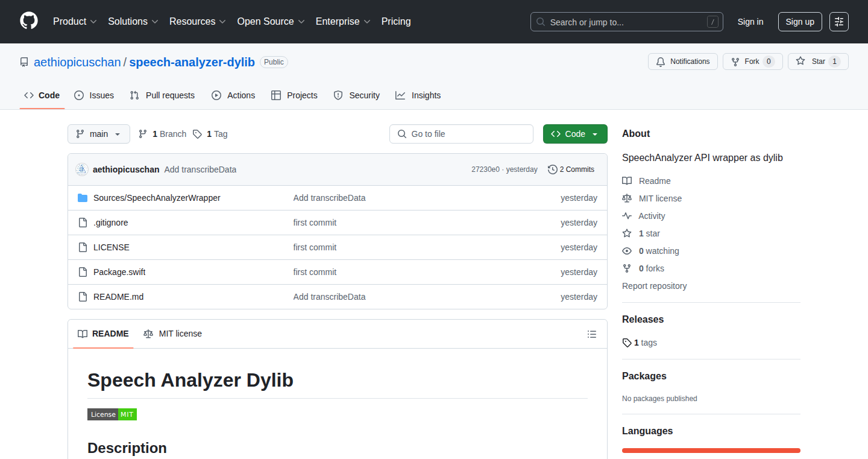This screenshot has height=459, width=868.
Task: Select the README tab in file viewer
Action: (x=103, y=334)
